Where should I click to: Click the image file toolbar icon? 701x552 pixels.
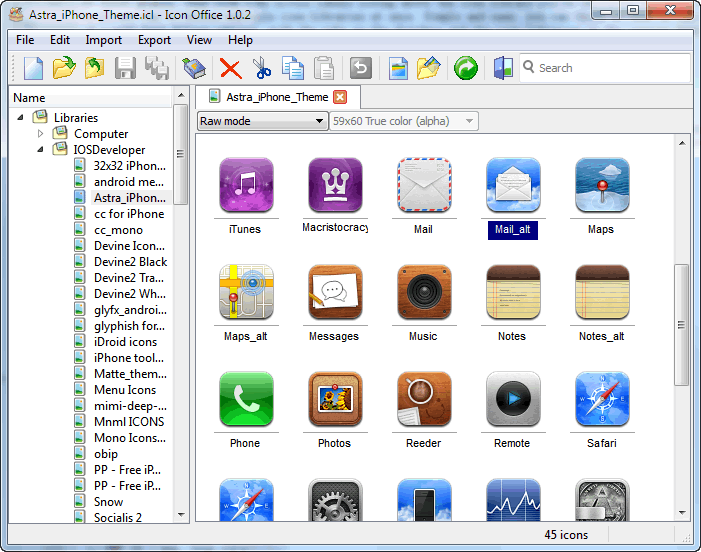point(398,68)
